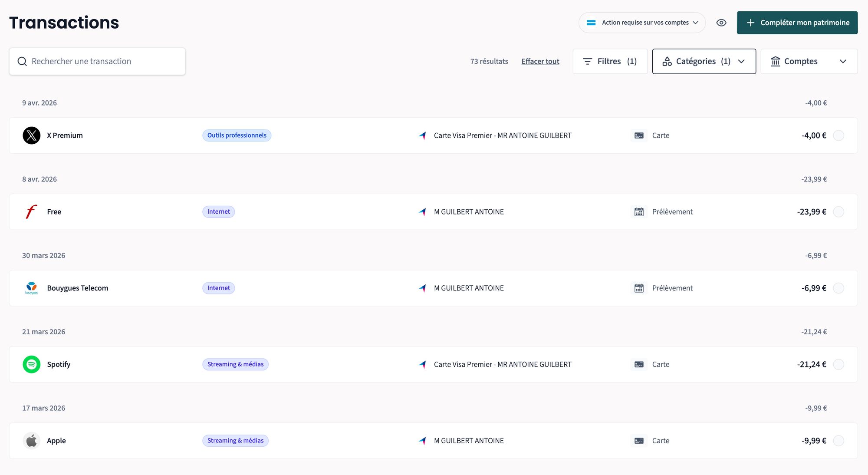Click the X Premium merchant logo
Viewport: 868px width, 475px height.
[31, 135]
